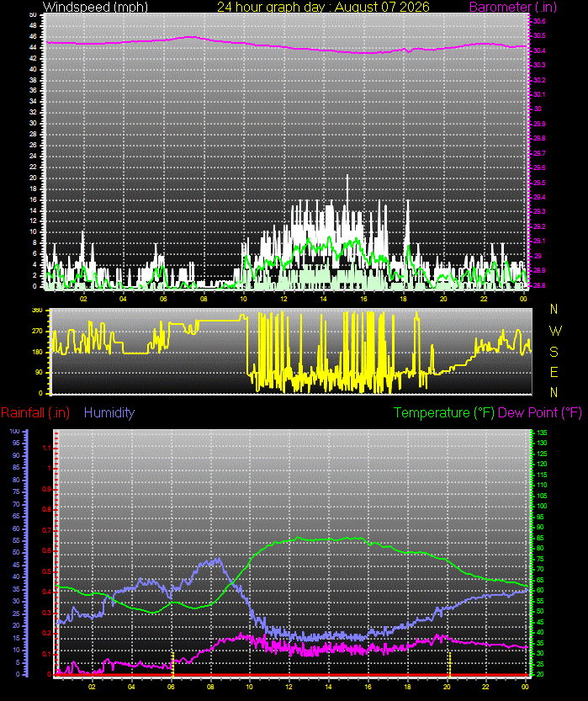Click the W compass direction label

[x=555, y=331]
